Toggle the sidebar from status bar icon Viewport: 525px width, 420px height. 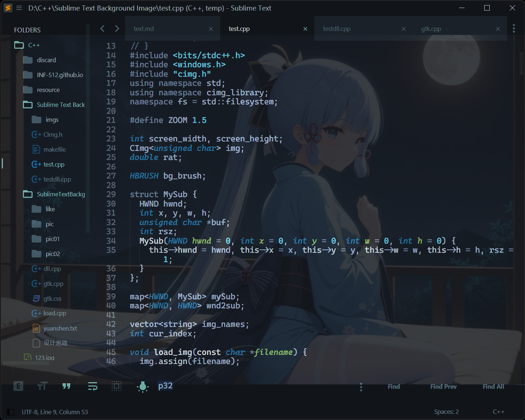(x=11, y=412)
